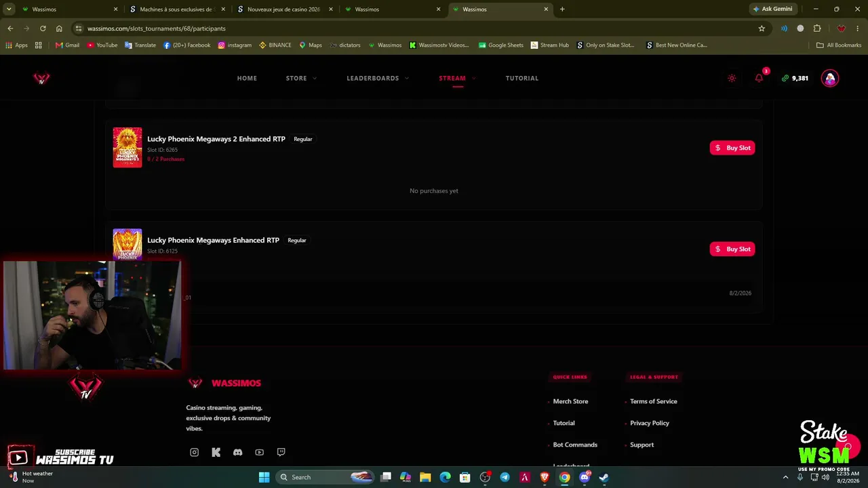Expand the STORE dropdown menu

coord(301,78)
